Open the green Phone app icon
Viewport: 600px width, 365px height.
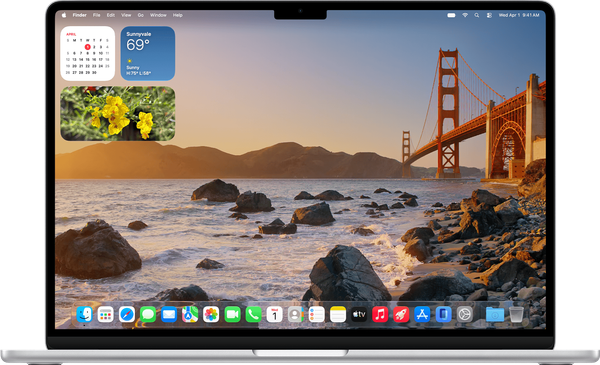click(253, 314)
